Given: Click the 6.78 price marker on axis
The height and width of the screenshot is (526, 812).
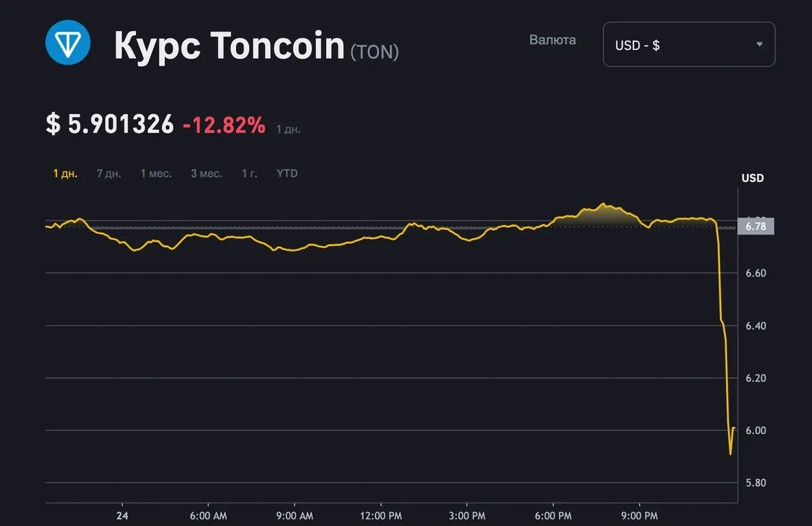Looking at the screenshot, I should point(755,227).
